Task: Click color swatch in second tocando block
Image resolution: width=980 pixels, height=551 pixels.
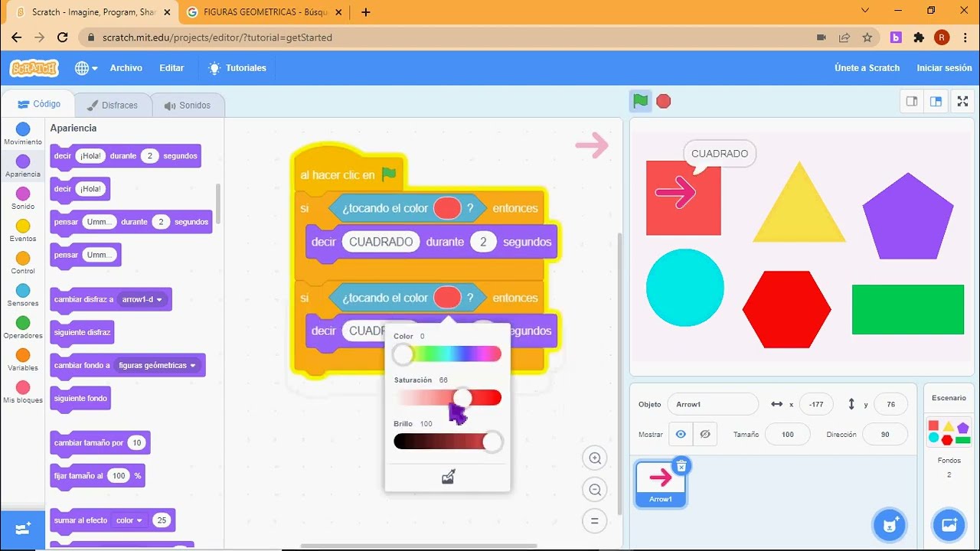Action: 447,298
